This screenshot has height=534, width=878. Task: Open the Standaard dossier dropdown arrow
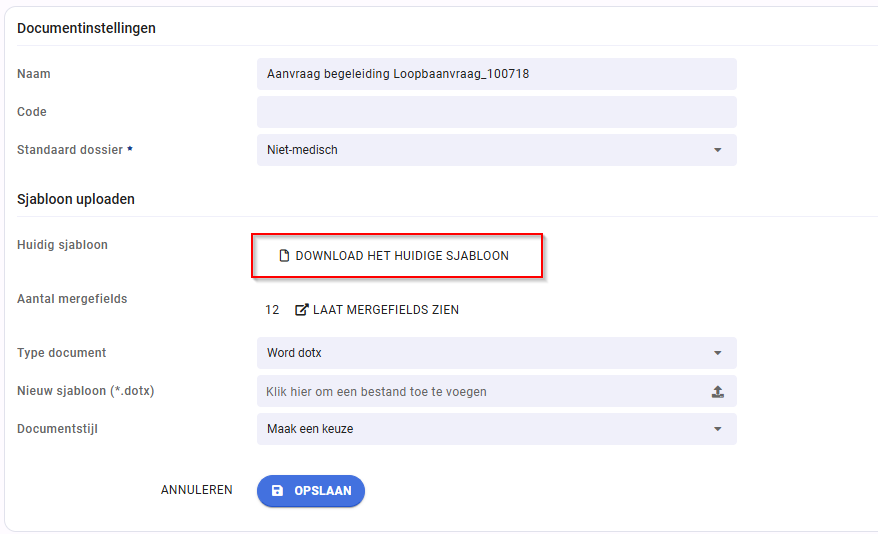(x=717, y=150)
